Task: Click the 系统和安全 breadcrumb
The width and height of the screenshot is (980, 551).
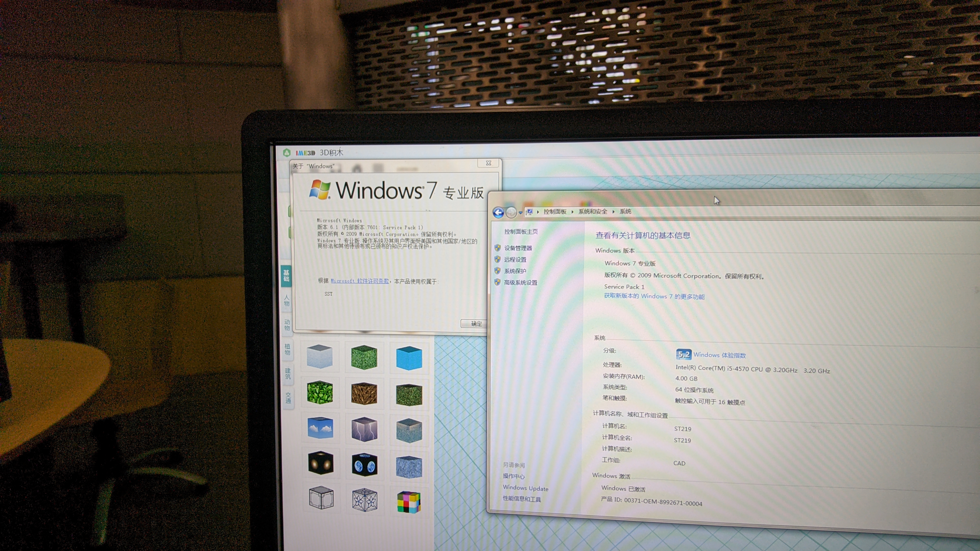Action: point(593,211)
